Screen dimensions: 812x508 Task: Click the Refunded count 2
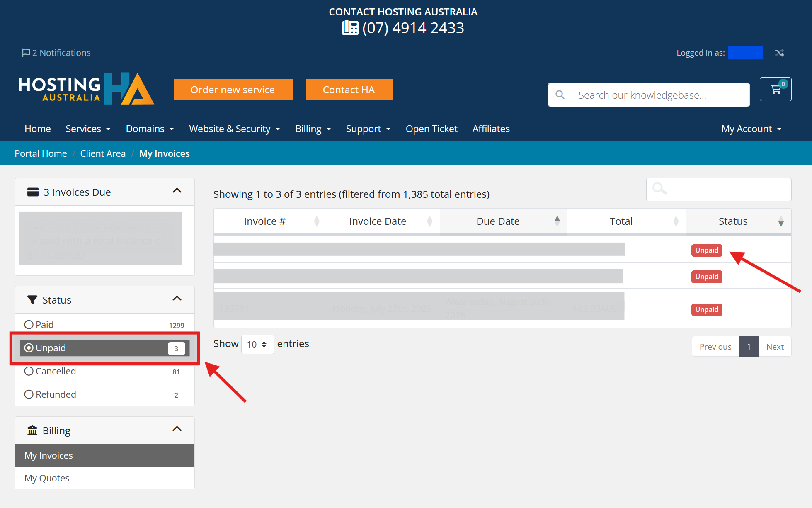pyautogui.click(x=176, y=395)
